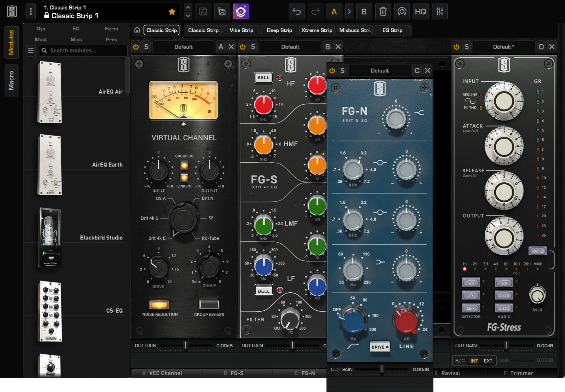Click the Slate Digital logo icon
565x392 pixels.
(x=12, y=12)
